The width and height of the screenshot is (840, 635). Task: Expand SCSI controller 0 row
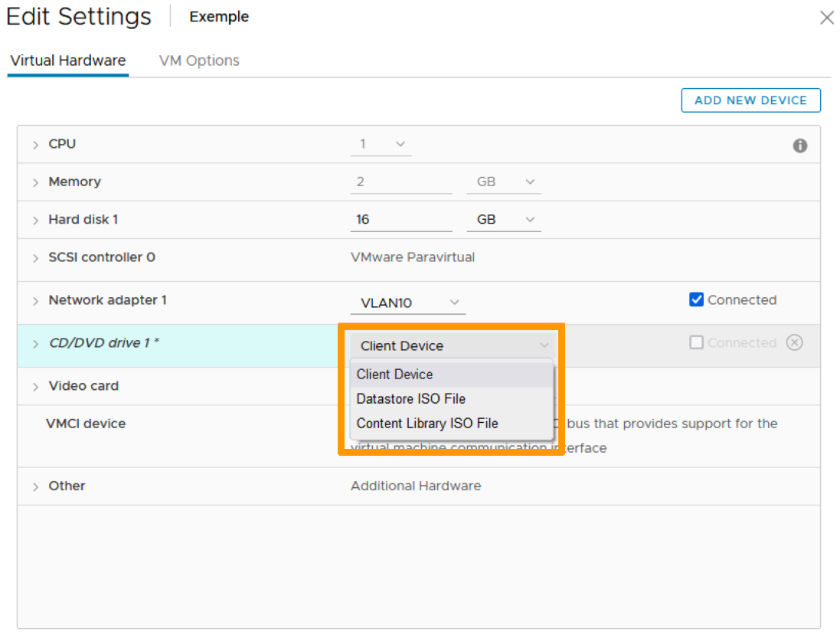(x=35, y=258)
